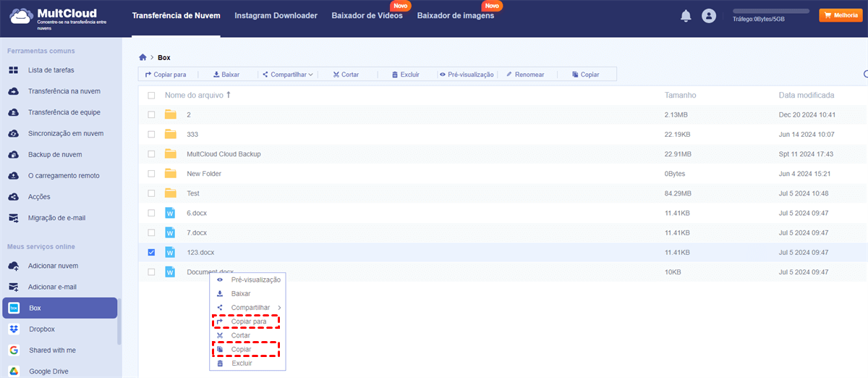Open Transferência de Nuvem tab
868x378 pixels.
click(176, 16)
